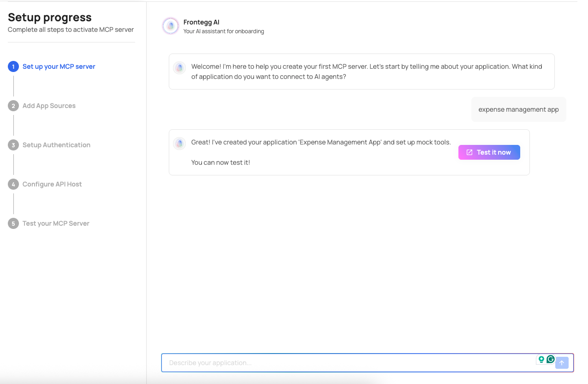Click the 'Test your MCP Server' step label
The image size is (588, 384).
click(55, 223)
